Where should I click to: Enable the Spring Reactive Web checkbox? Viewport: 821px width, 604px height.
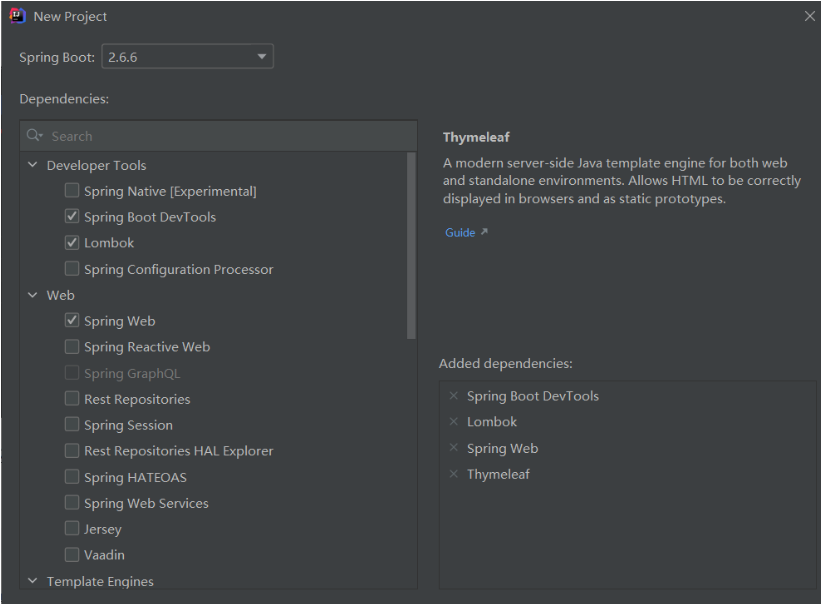pos(72,347)
